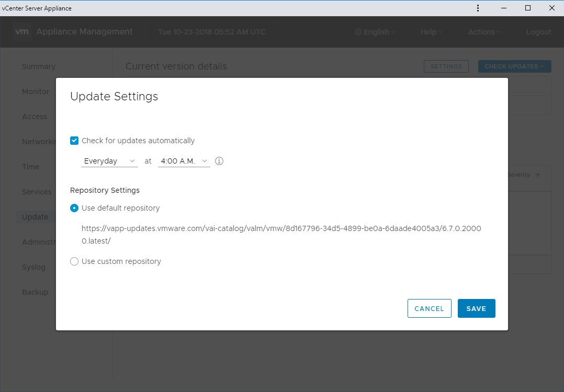Click the vm logo in header
Viewport: 564px width, 392px height.
coord(21,31)
